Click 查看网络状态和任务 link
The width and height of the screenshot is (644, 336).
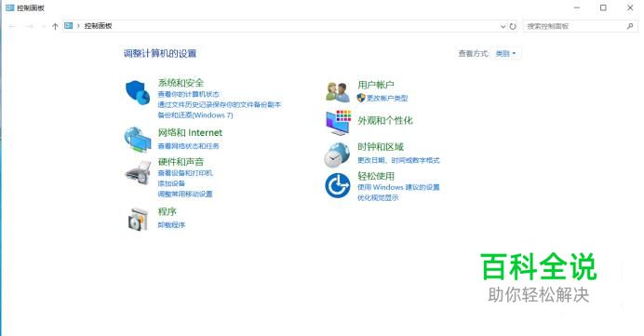coord(188,146)
